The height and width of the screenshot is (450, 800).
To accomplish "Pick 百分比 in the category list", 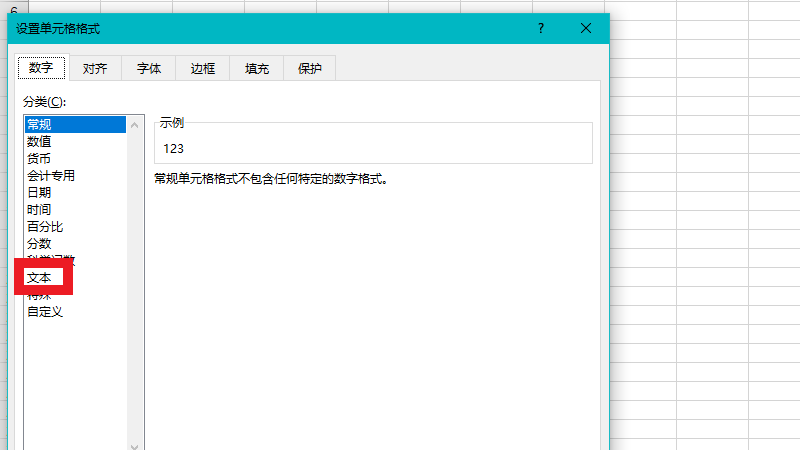I will tap(45, 227).
